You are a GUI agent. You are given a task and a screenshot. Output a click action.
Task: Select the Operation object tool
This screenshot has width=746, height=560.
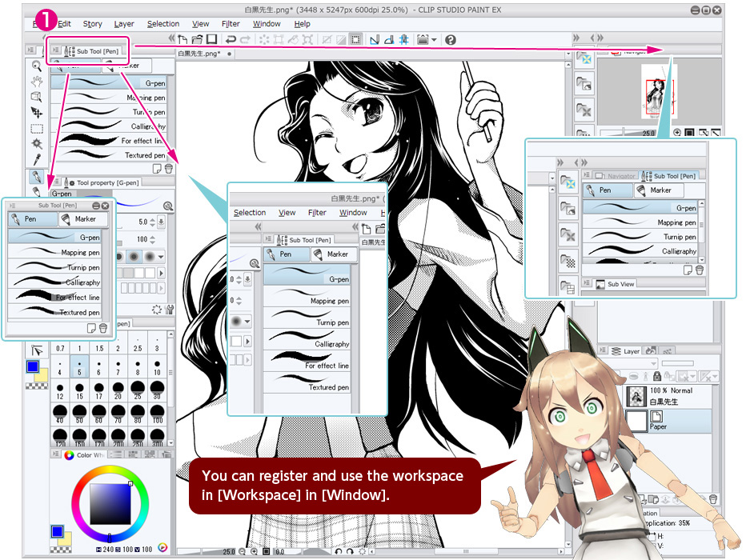coord(37,97)
